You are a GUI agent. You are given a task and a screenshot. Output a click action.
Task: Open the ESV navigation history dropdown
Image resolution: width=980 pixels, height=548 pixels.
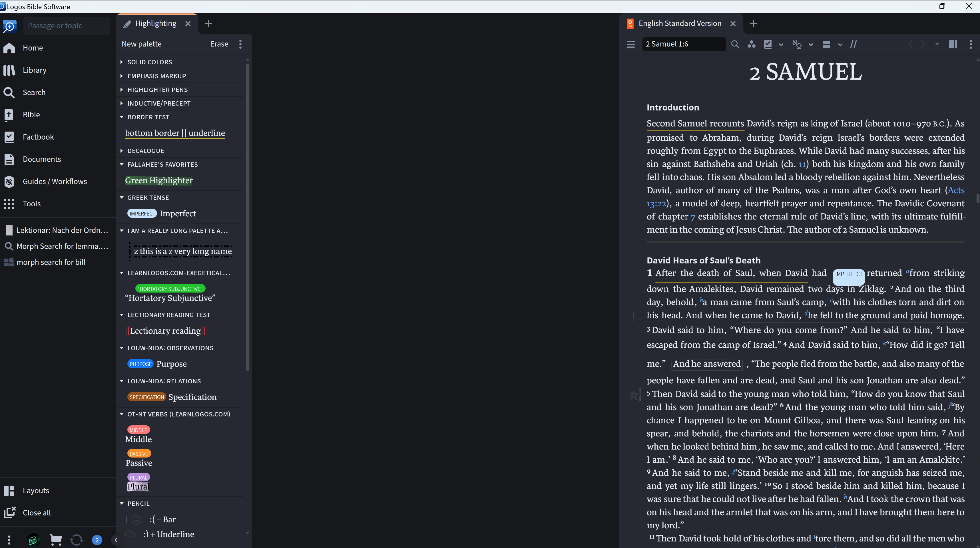pos(937,44)
